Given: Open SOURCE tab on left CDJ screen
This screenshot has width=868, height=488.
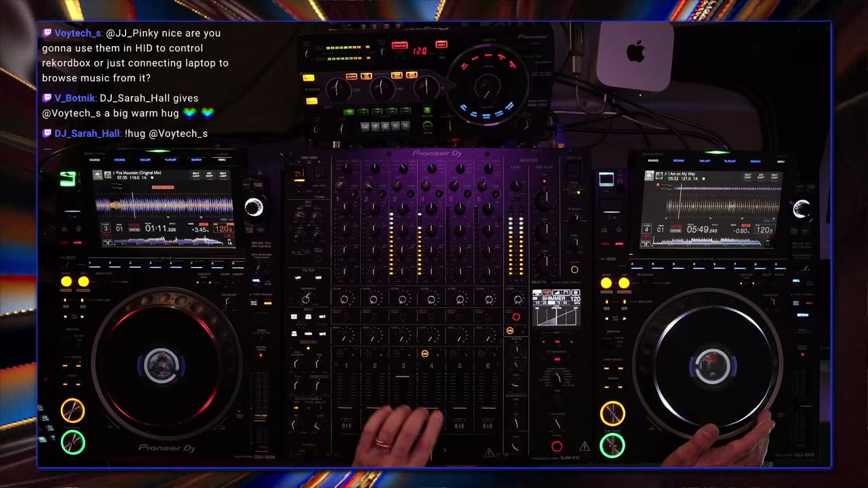Looking at the screenshot, I should 94,161.
